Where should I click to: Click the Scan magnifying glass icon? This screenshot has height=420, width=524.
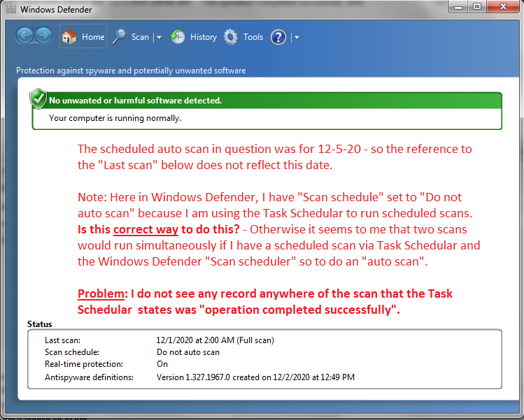pos(119,36)
